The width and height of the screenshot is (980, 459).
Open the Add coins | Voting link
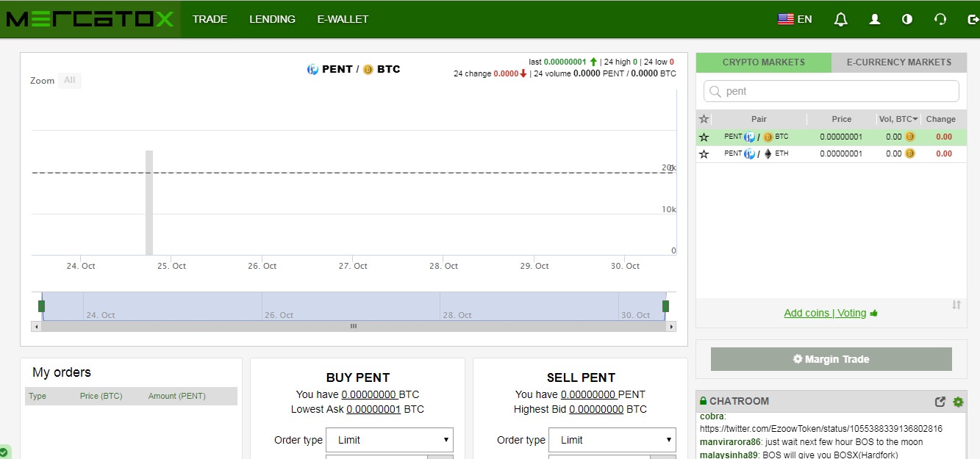(x=831, y=313)
